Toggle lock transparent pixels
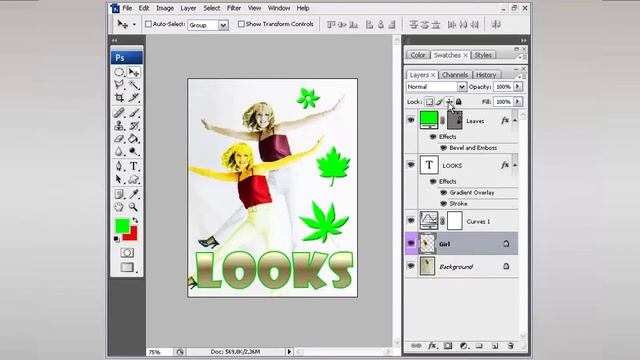640x360 pixels. (429, 102)
